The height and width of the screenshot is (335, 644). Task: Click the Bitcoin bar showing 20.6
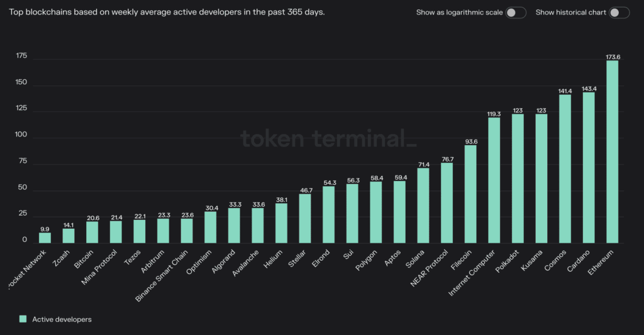point(92,233)
